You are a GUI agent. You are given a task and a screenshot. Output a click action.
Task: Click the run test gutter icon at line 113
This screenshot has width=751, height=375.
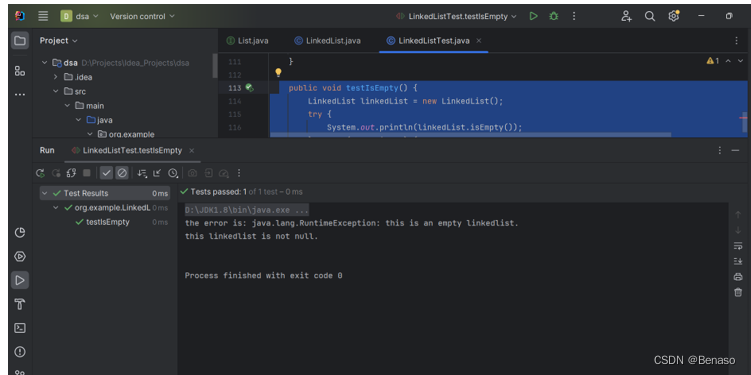[x=249, y=88]
